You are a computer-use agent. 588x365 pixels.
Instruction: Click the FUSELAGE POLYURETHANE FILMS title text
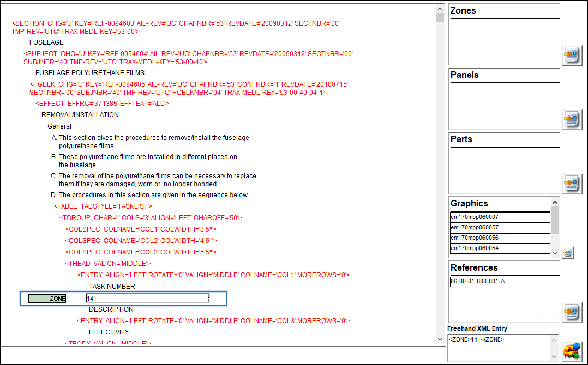[90, 73]
